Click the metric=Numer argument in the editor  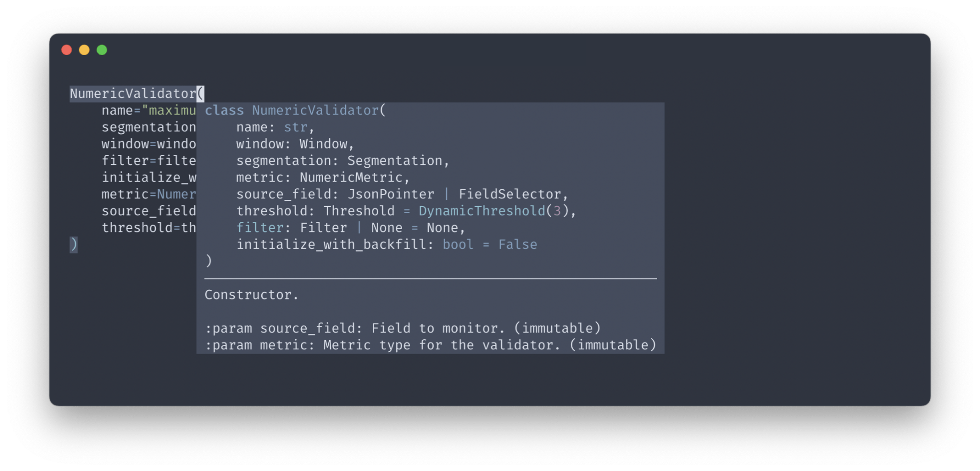pyautogui.click(x=149, y=195)
